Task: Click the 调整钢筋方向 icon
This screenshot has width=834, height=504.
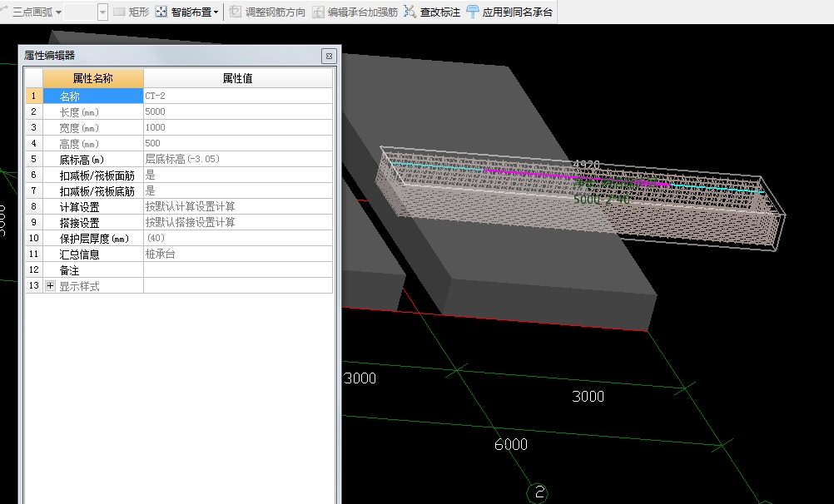Action: pyautogui.click(x=235, y=12)
